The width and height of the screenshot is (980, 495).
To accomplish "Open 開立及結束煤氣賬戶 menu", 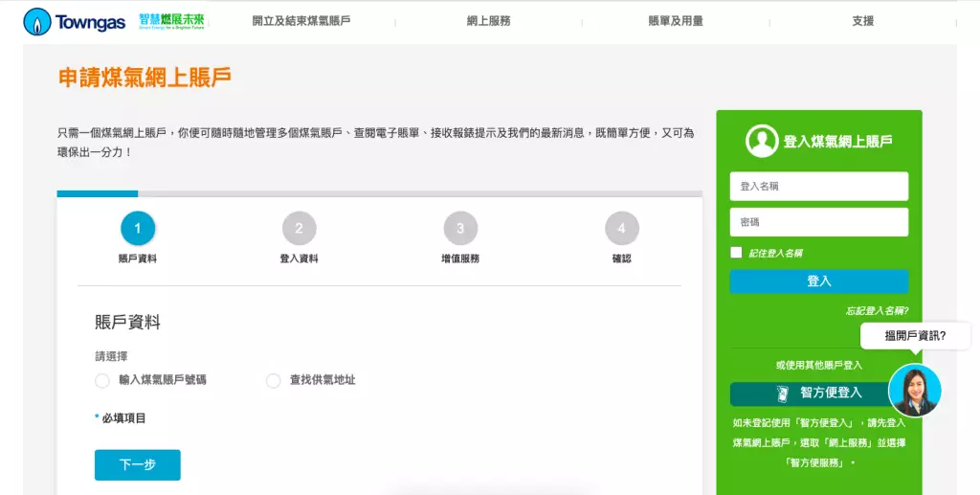I will click(301, 21).
